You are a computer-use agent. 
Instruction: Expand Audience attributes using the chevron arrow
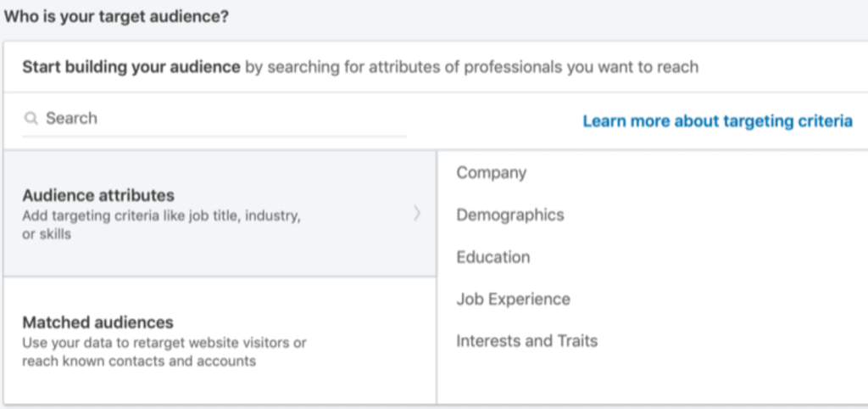pos(417,213)
